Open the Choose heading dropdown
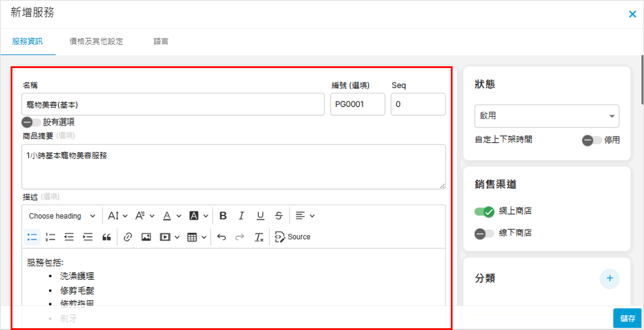Image resolution: width=644 pixels, height=330 pixels. (62, 216)
